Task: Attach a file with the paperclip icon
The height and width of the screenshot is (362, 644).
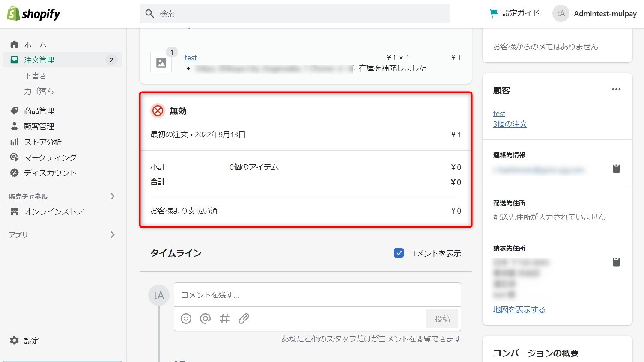Action: tap(244, 318)
